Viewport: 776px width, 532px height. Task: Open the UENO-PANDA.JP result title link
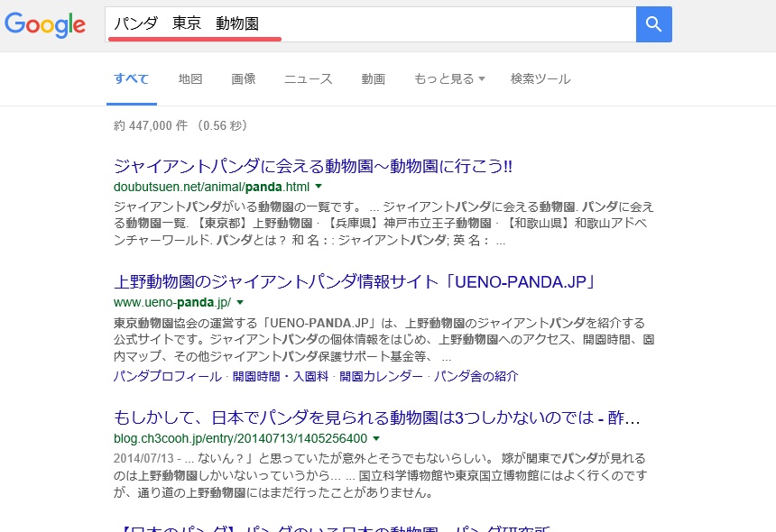(355, 282)
